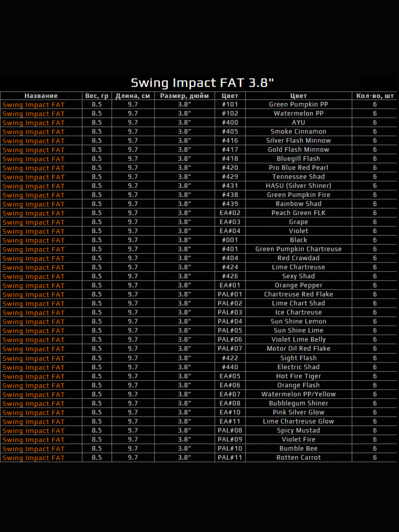The image size is (399, 532).
Task: Click the 'Lime Chart Shad' cell
Action: (x=299, y=303)
